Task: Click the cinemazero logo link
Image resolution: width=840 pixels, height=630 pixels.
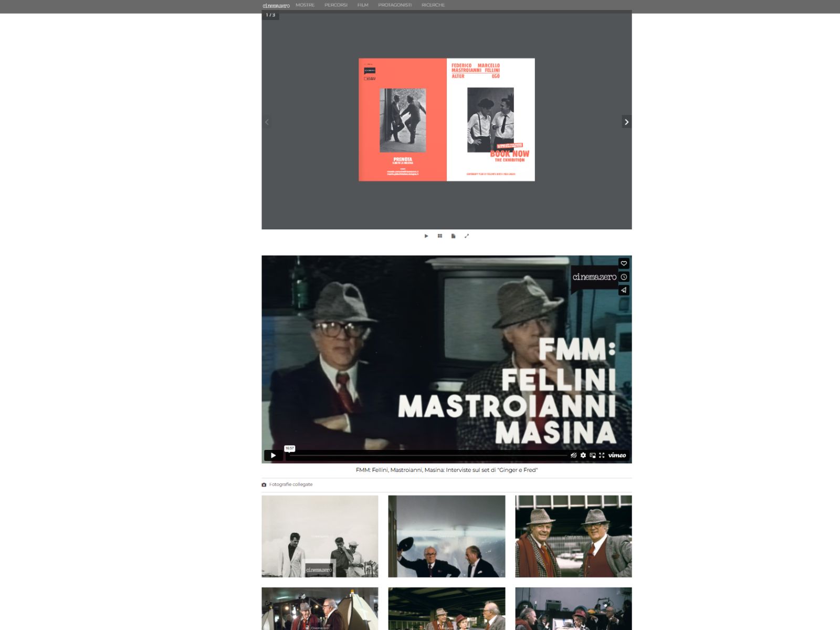Action: coord(276,6)
